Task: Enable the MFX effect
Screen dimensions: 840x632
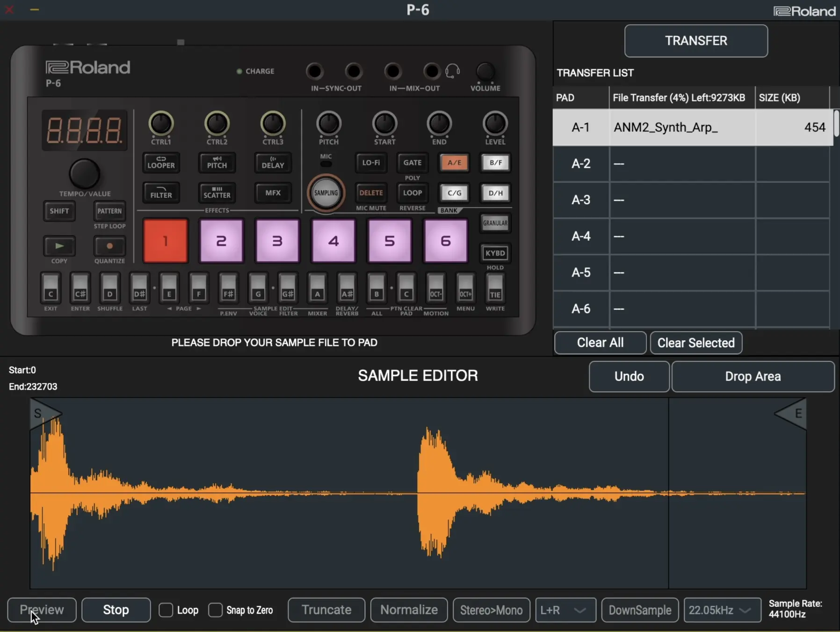Action: coord(273,193)
